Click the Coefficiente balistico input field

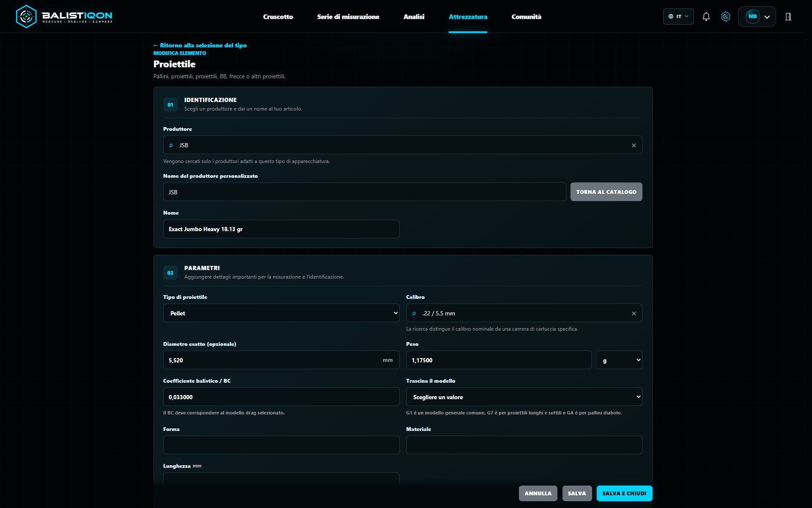coord(281,397)
